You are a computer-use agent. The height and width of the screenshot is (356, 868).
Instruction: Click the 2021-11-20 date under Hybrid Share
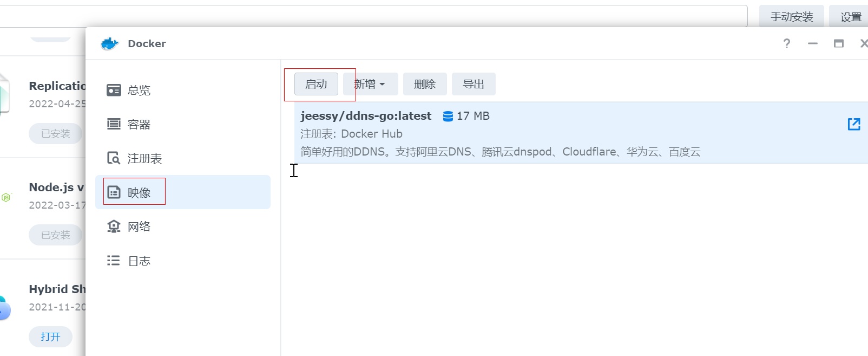[57, 307]
